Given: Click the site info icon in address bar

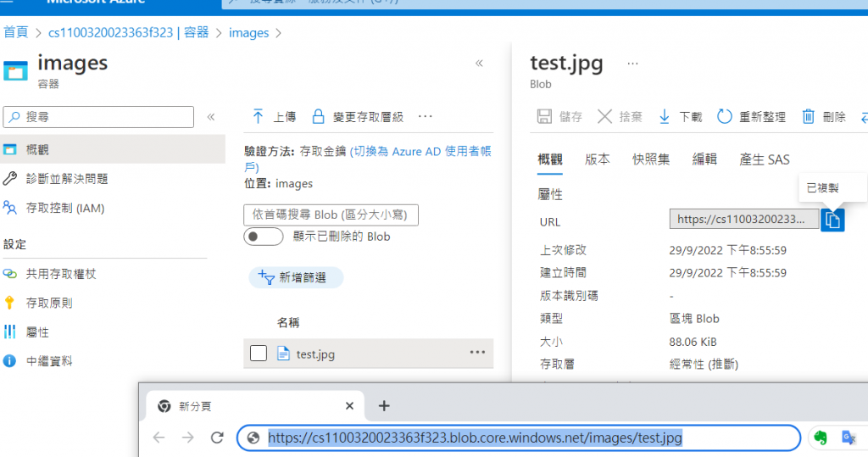Looking at the screenshot, I should tap(253, 437).
